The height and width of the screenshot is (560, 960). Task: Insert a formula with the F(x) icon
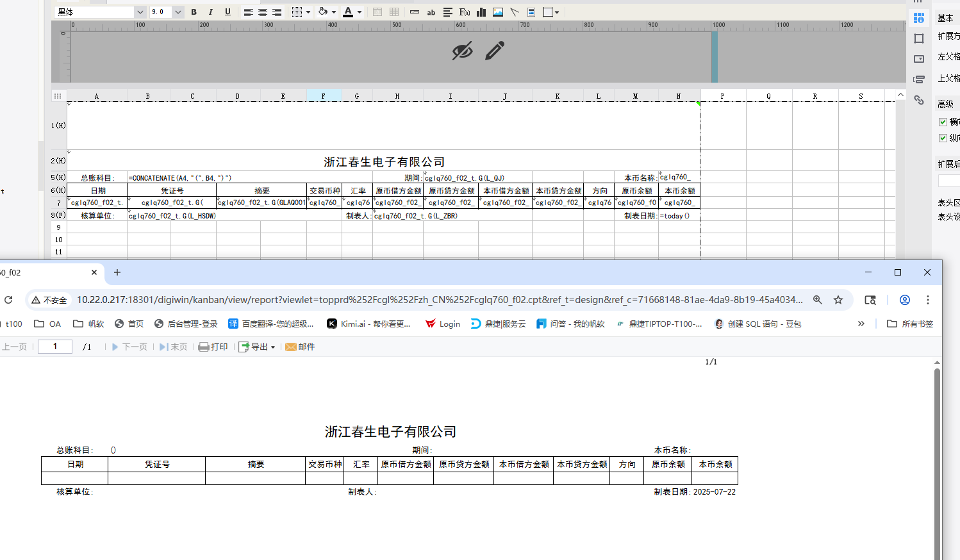click(465, 12)
